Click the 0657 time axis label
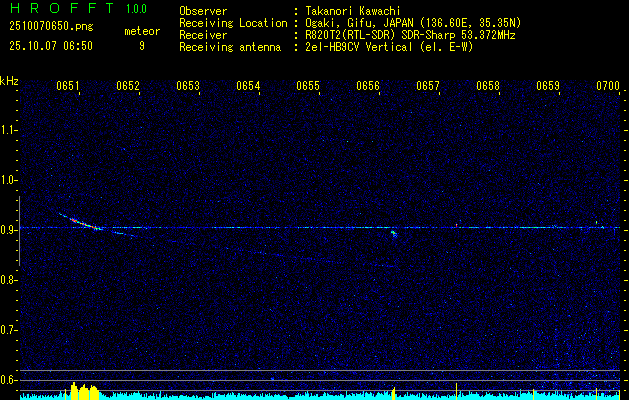This screenshot has height=400, width=629. (428, 86)
